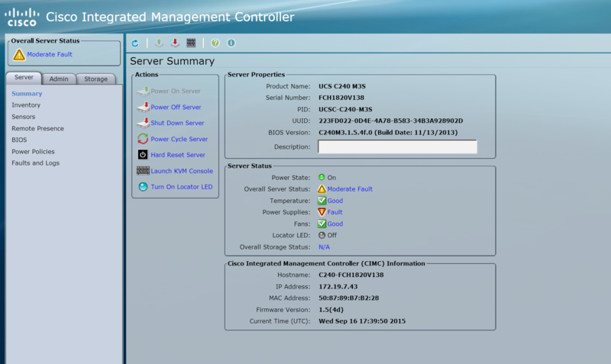The height and width of the screenshot is (364, 611).
Task: Switch to the Admin tab
Action: pyautogui.click(x=59, y=79)
